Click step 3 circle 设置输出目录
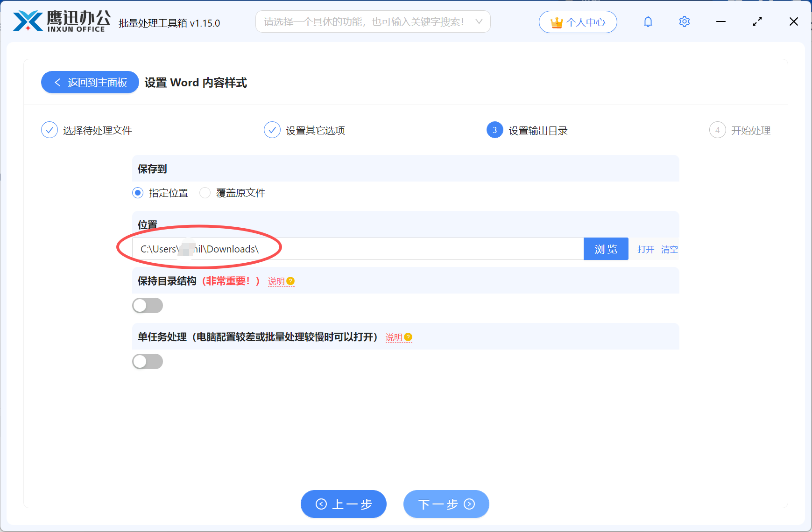This screenshot has height=532, width=812. pos(495,130)
